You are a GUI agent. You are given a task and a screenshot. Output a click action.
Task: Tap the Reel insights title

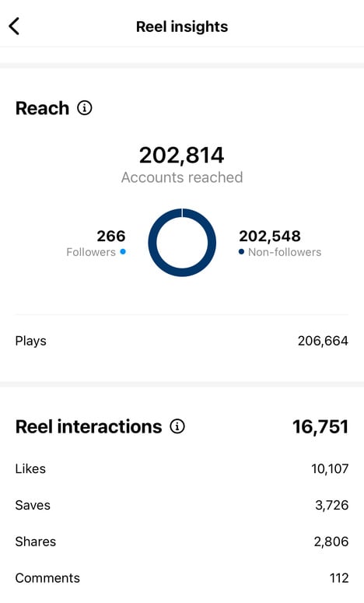click(x=182, y=27)
